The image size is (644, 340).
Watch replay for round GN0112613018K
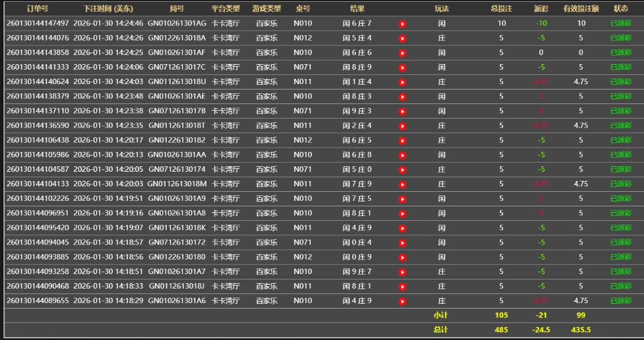(402, 228)
